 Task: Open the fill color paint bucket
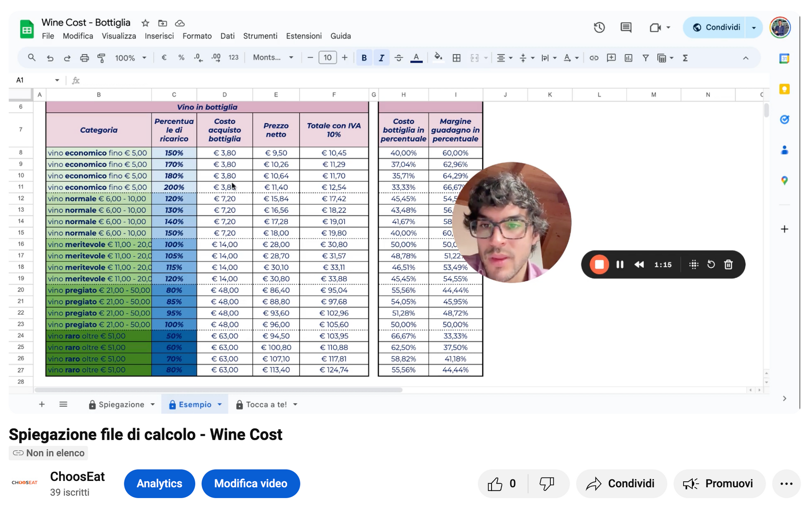click(x=438, y=57)
